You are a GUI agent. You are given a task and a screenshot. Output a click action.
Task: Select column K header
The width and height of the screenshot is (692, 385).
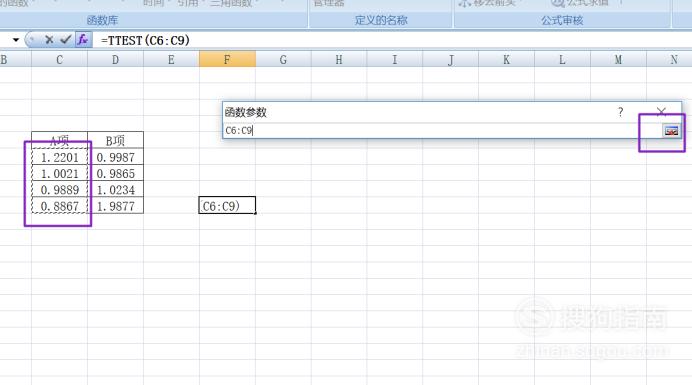[x=507, y=59]
